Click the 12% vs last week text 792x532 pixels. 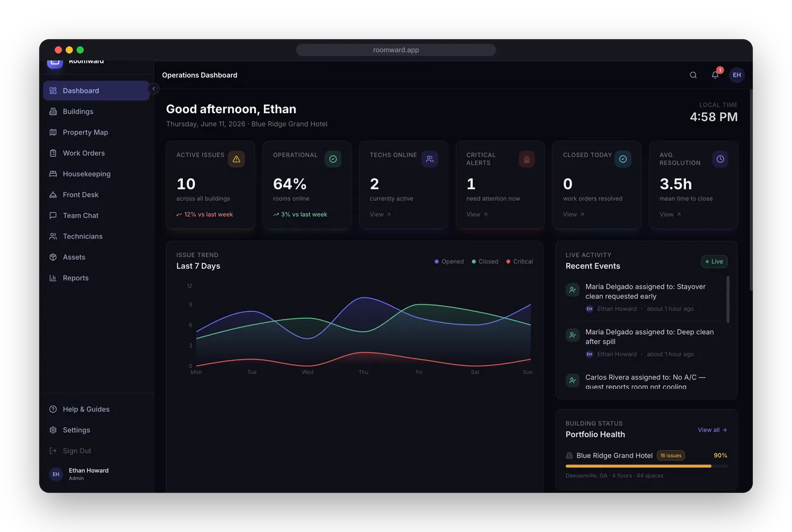tap(208, 214)
